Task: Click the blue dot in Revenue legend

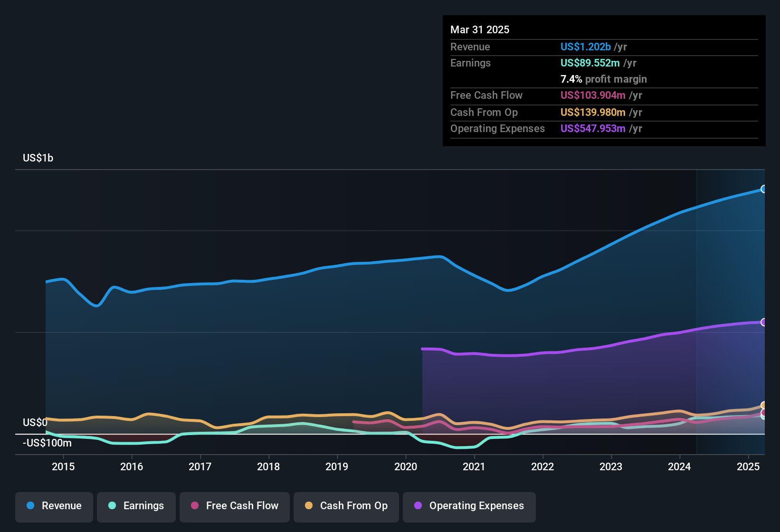Action: 30,506
